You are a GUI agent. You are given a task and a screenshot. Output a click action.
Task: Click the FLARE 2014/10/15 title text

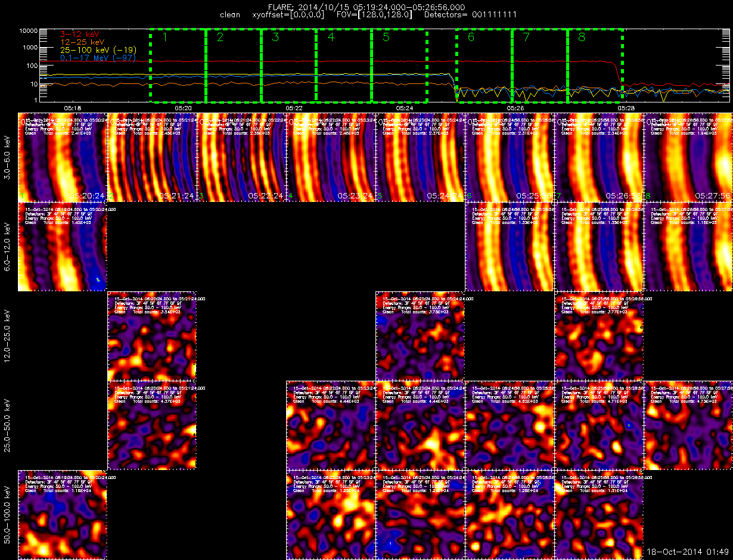(x=366, y=6)
